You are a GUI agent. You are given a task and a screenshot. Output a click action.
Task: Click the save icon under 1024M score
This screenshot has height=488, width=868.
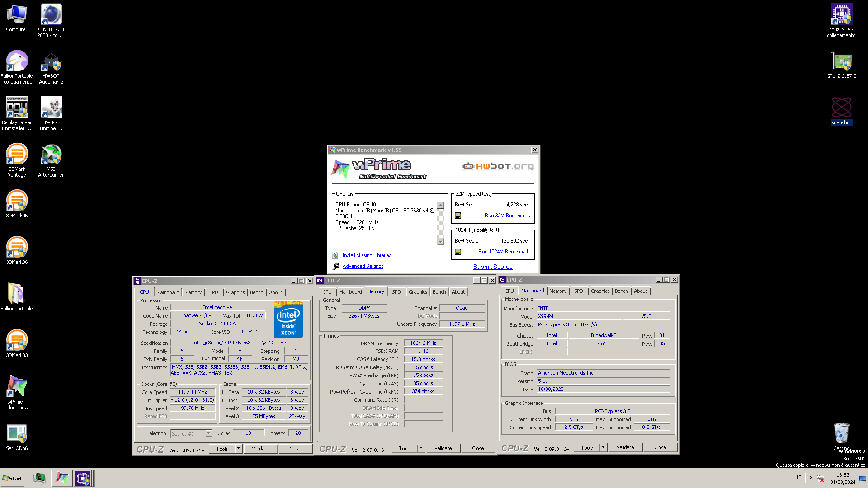[458, 252]
